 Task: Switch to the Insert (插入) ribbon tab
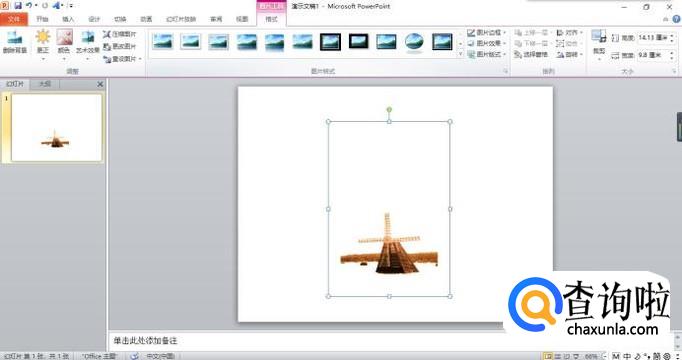point(68,19)
